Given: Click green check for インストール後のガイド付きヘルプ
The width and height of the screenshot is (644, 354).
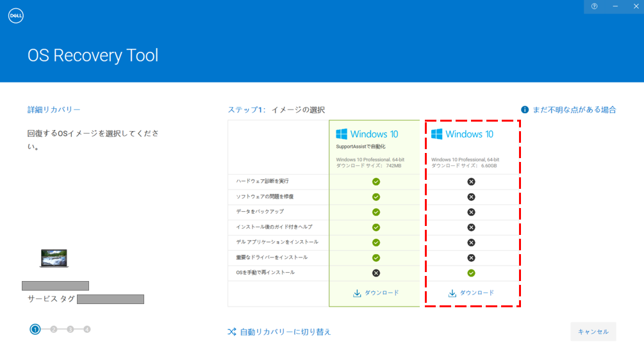Looking at the screenshot, I should 376,227.
